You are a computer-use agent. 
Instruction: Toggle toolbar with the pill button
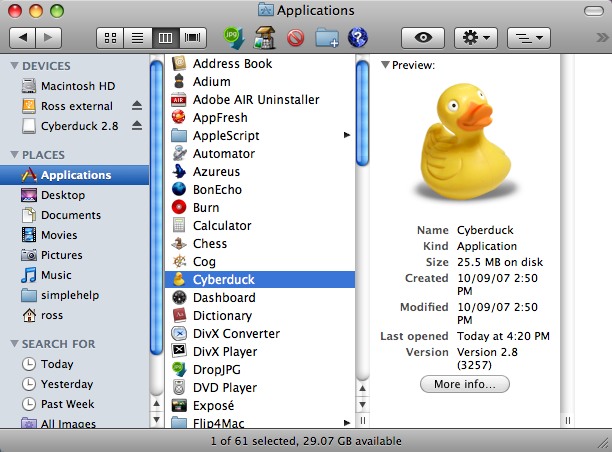594,11
